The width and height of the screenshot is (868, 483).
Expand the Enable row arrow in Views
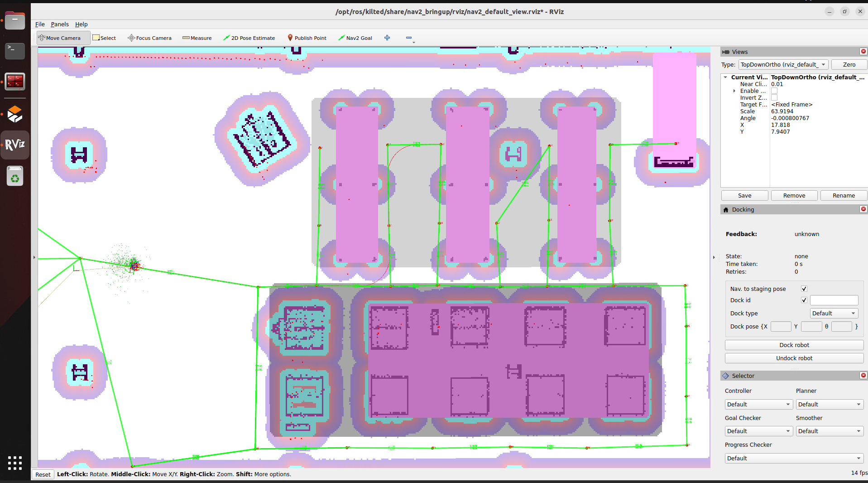coord(734,91)
